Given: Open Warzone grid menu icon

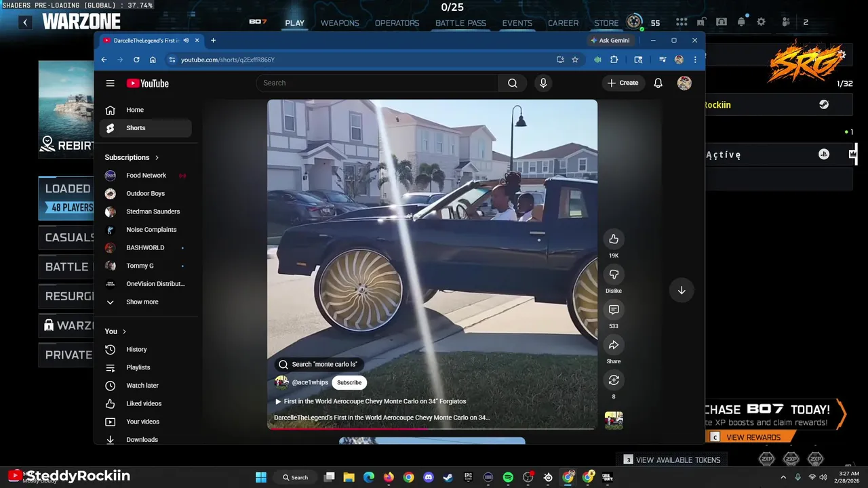Looking at the screenshot, I should tap(682, 22).
